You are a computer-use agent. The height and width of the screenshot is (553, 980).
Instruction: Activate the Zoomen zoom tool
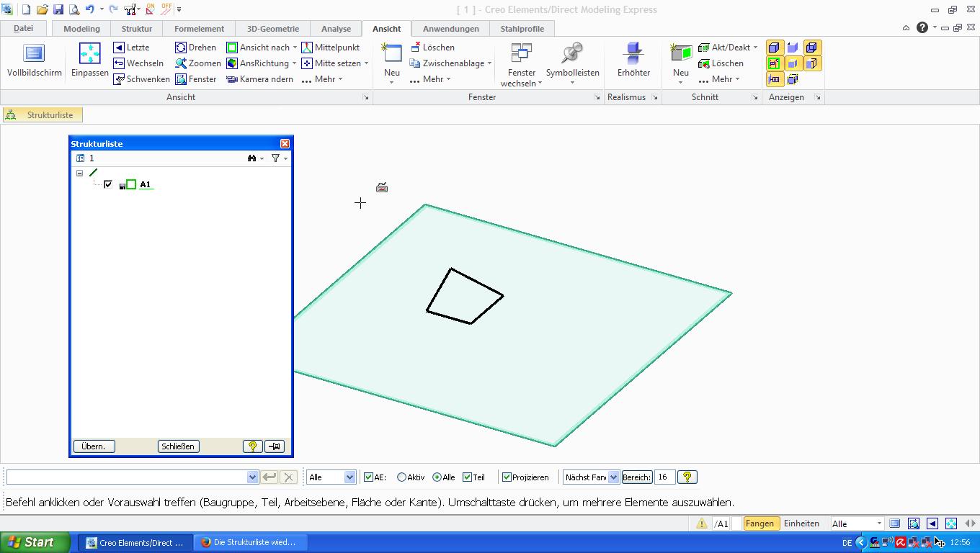(198, 63)
